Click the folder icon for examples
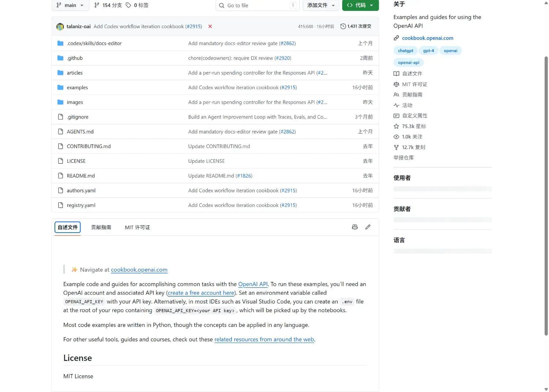Screen dimensions: 549x392 click(x=60, y=87)
